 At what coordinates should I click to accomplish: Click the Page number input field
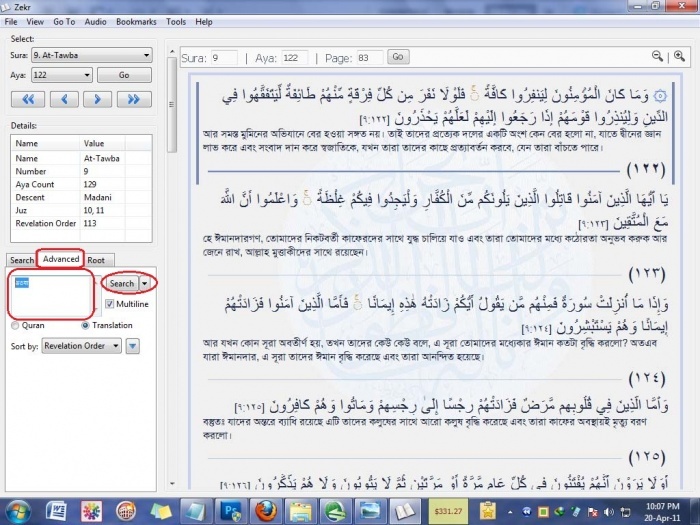(369, 58)
